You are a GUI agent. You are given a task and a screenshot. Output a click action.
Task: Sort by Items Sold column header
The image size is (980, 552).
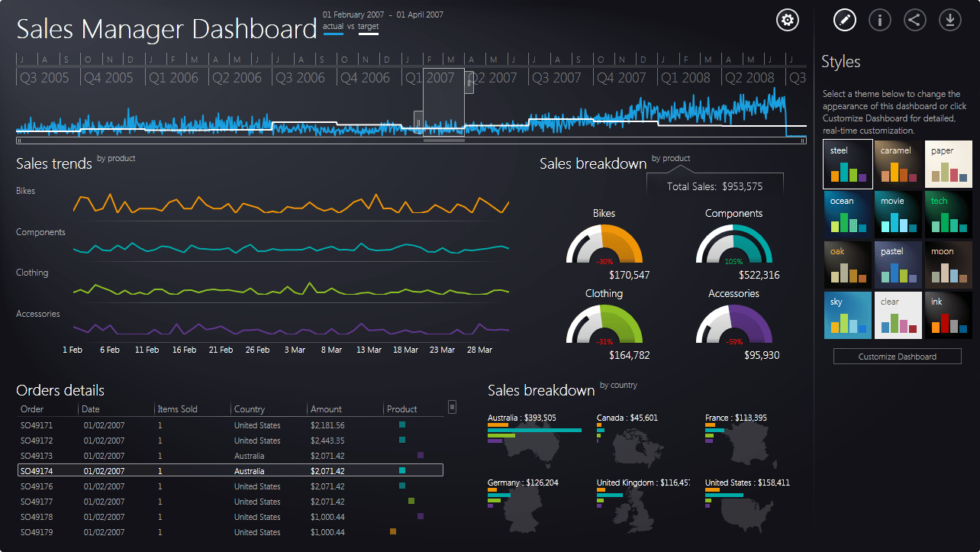(177, 409)
